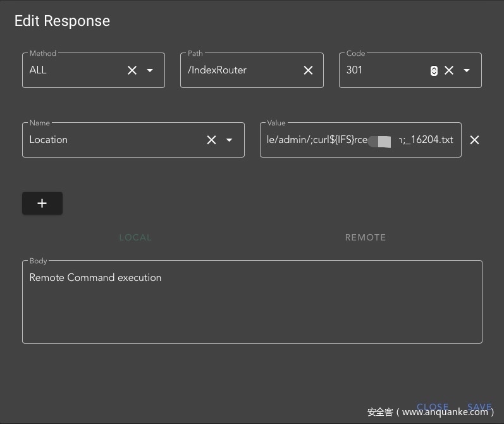This screenshot has height=424, width=504.
Task: Remove the Location header row
Action: [474, 140]
